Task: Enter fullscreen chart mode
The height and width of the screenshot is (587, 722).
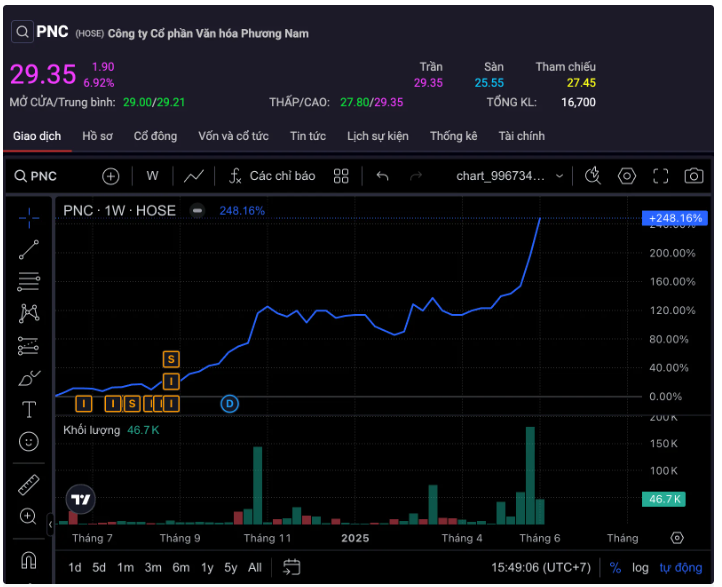Action: pyautogui.click(x=660, y=176)
